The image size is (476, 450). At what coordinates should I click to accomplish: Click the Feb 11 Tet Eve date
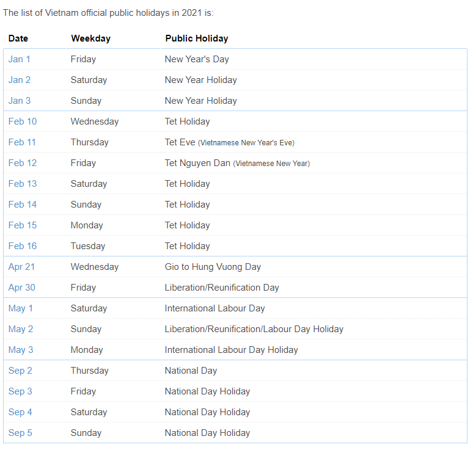click(x=22, y=142)
